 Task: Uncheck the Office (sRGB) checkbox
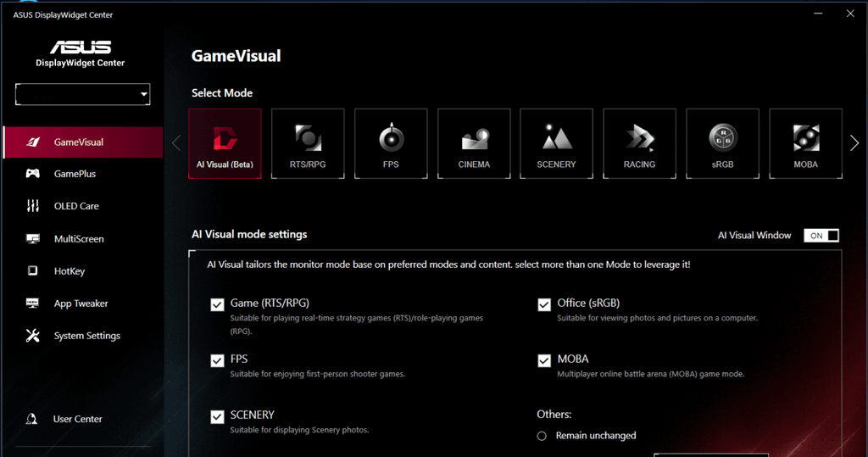544,304
